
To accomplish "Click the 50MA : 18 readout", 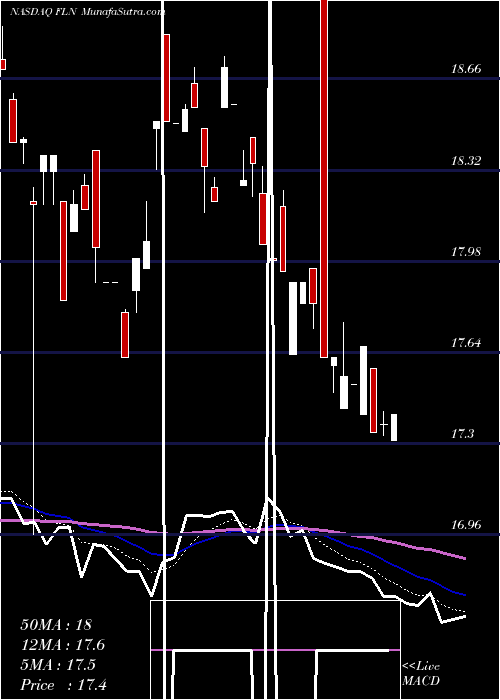I will (x=56, y=624).
